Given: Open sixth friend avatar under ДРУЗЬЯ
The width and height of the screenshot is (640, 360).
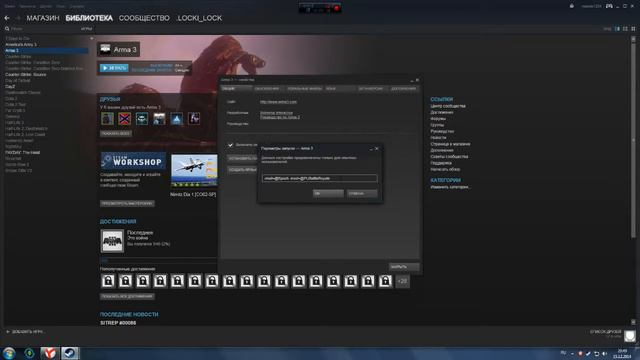Looking at the screenshot, I should point(194,119).
